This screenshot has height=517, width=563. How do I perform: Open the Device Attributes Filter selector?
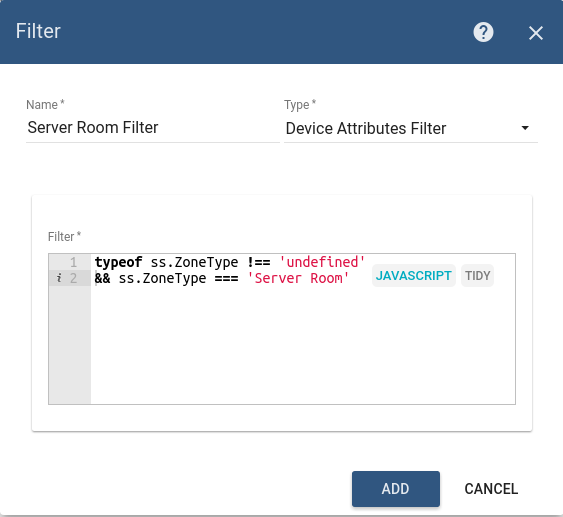(411, 128)
